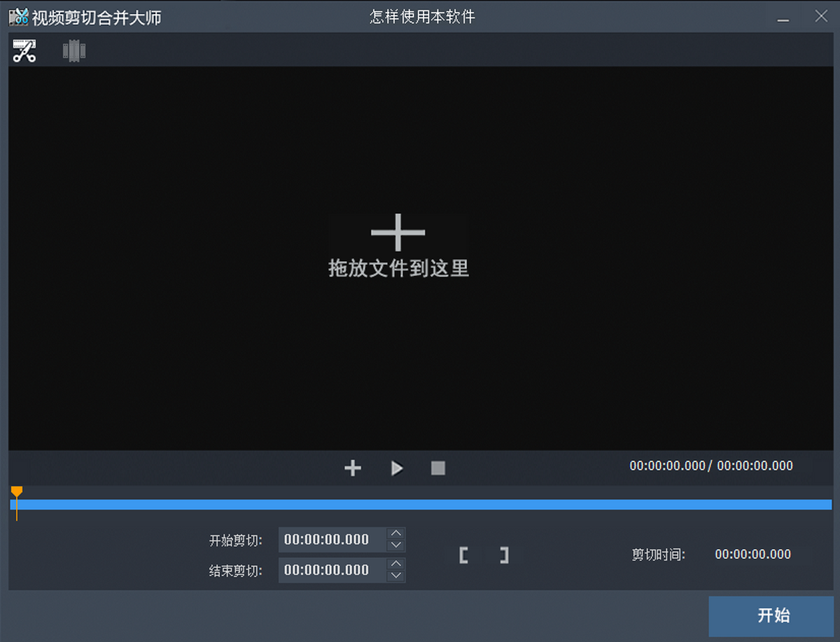The height and width of the screenshot is (642, 840).
Task: Click the 开始 button to start cutting
Action: click(x=773, y=616)
